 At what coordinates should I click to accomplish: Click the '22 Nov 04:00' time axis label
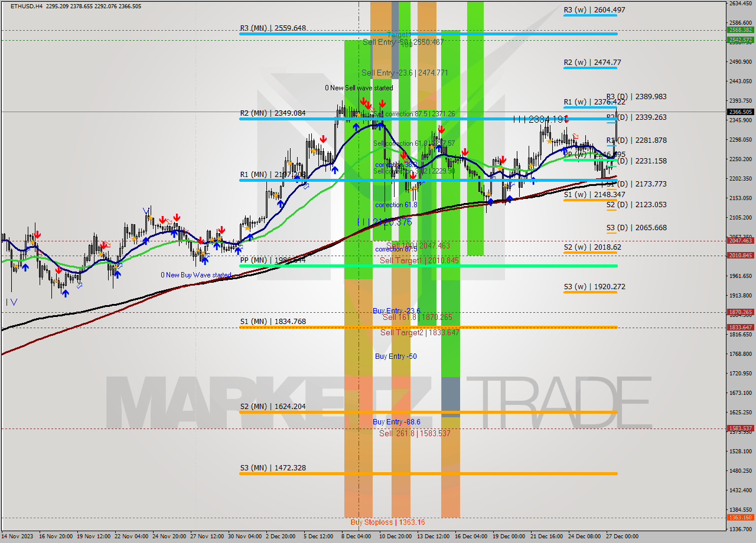pyautogui.click(x=132, y=537)
